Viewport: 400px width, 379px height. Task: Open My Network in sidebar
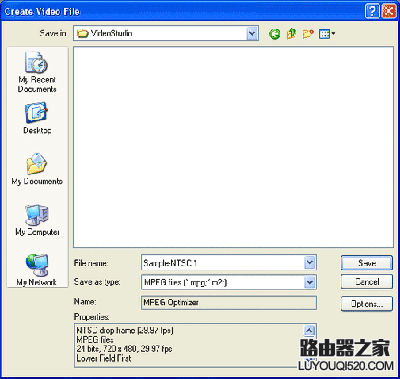(x=37, y=270)
